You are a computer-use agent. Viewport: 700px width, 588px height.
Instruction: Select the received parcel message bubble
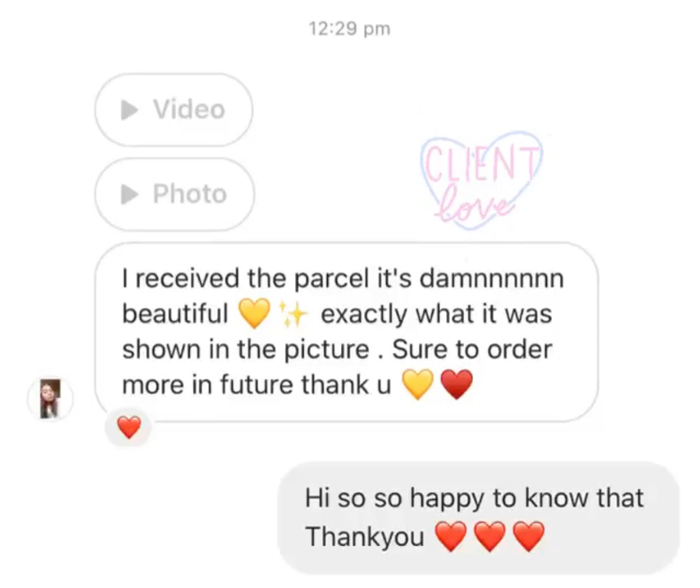point(347,332)
